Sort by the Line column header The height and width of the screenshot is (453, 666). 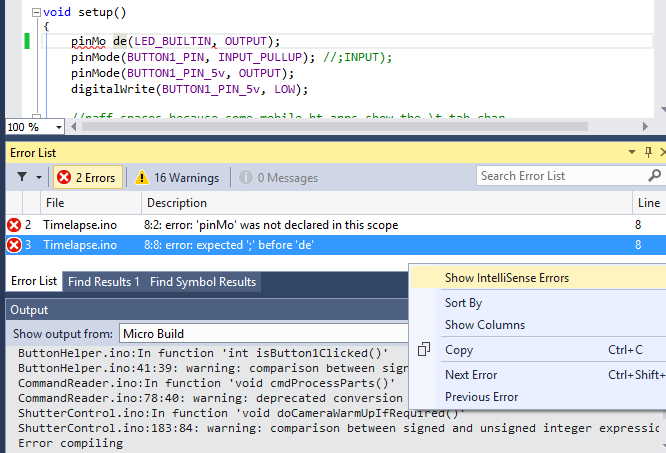[649, 203]
